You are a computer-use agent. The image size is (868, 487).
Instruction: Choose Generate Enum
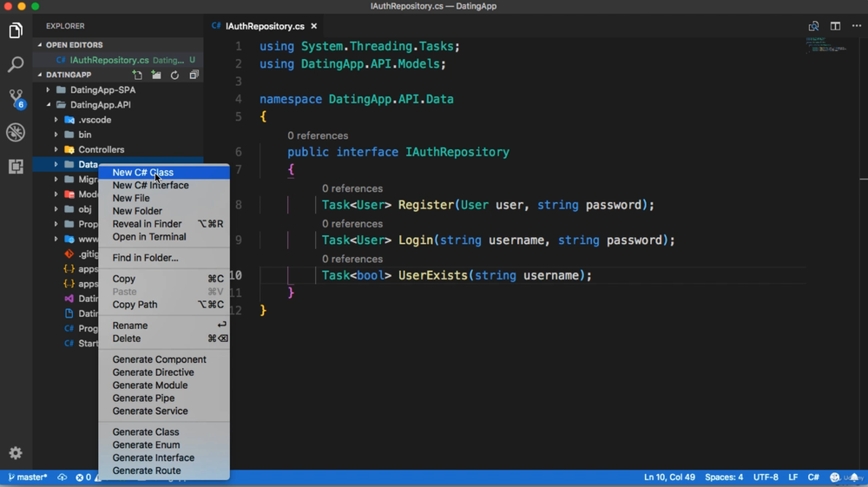point(164,445)
